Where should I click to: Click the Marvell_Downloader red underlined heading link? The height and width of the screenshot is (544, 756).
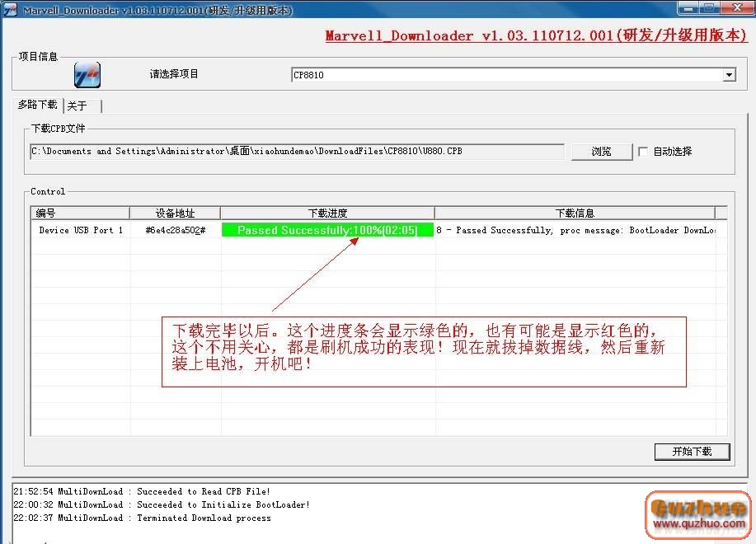536,35
